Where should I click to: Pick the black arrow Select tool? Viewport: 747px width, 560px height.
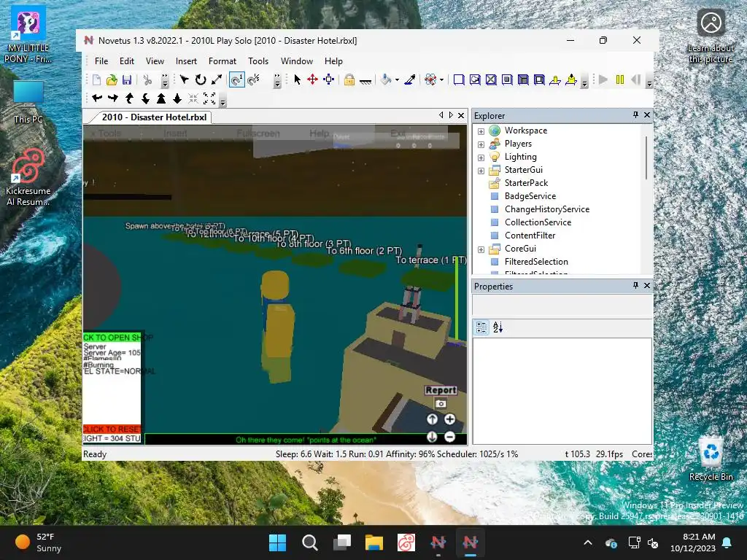[298, 80]
